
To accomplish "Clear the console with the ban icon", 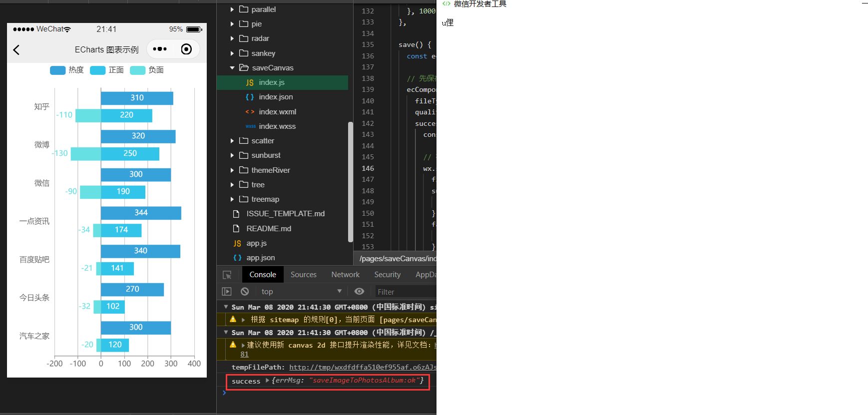I will [x=245, y=291].
